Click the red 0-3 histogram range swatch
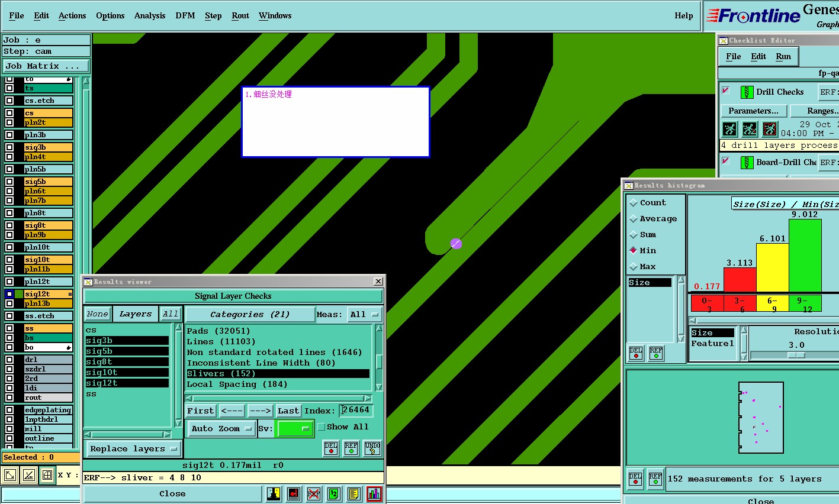The width and height of the screenshot is (839, 504). (707, 303)
